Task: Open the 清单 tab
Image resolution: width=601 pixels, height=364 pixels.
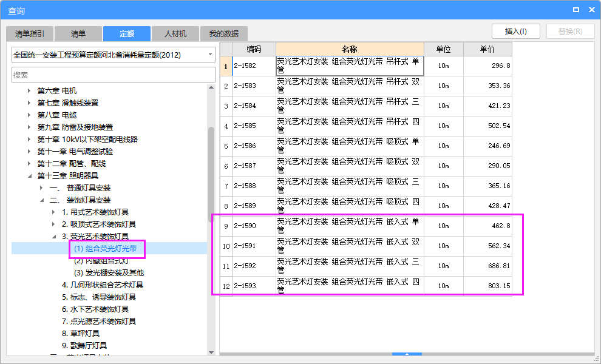Action: (x=78, y=34)
